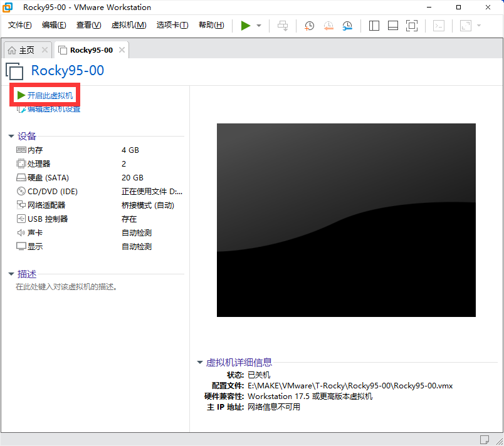Click the virtual machine screen preview thumbnail
Image resolution: width=504 pixels, height=446 pixels.
[x=346, y=220]
